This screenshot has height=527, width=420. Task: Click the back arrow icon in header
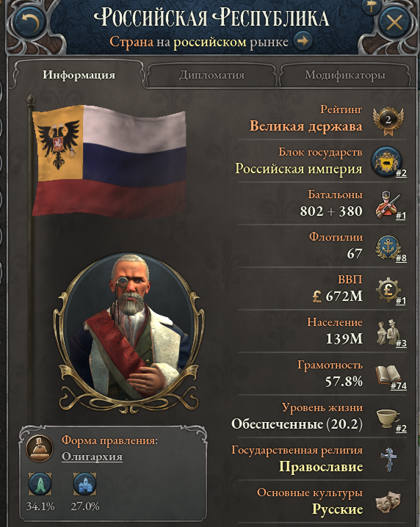pyautogui.click(x=29, y=21)
